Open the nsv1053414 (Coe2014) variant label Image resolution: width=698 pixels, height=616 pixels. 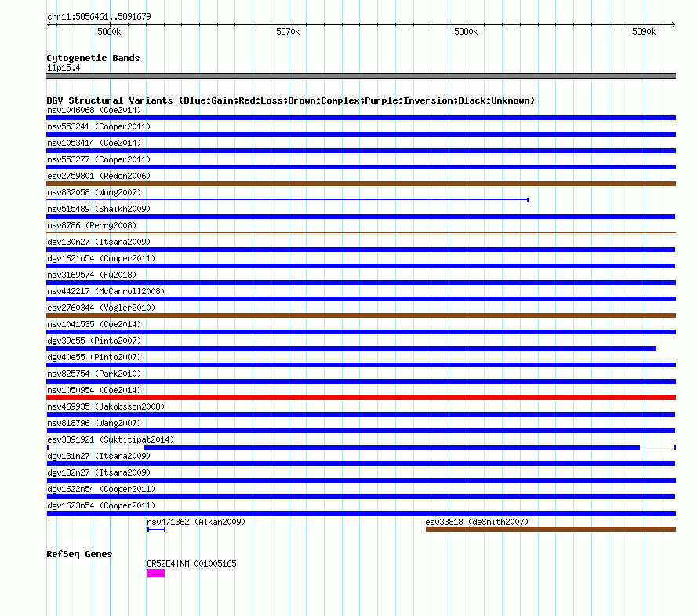point(94,143)
